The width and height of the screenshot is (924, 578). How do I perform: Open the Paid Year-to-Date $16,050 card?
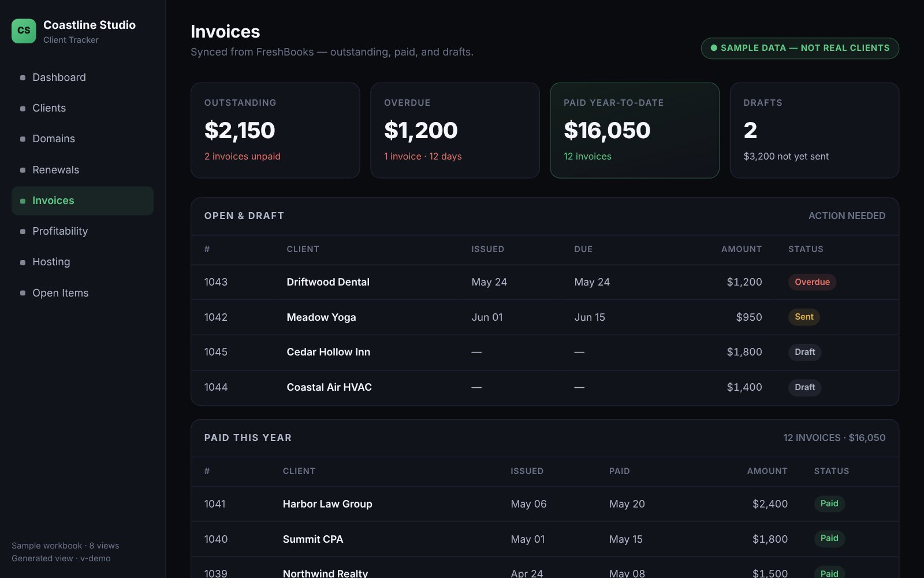(x=635, y=130)
